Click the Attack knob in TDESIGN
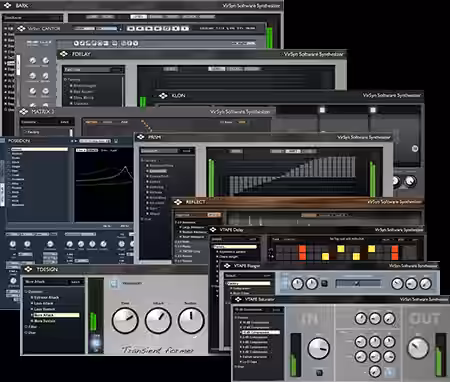Screen dimensions: 450x382 click(x=158, y=320)
